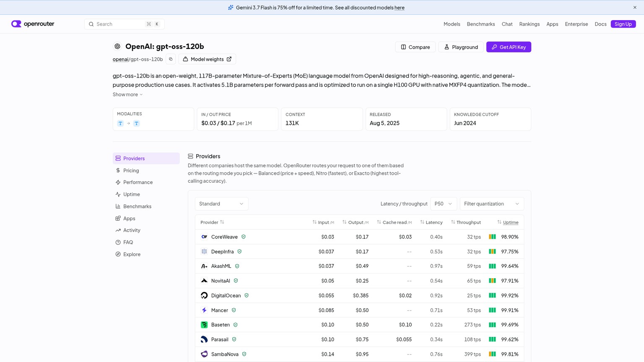Open the Standard routing mode dropdown
This screenshot has height=362, width=644.
point(221,204)
